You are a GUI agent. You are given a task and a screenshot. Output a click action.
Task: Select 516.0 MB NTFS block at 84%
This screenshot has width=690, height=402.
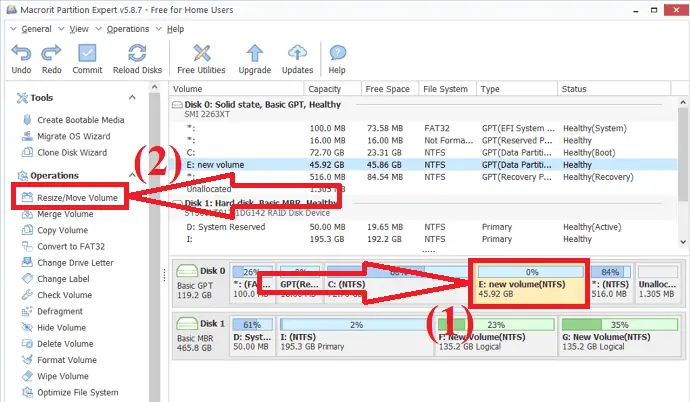pos(610,283)
